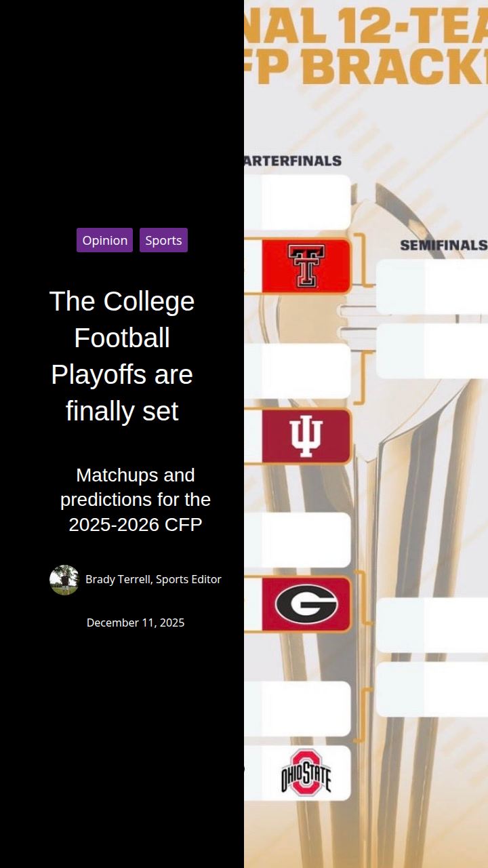Click the December 11, 2025 date
The height and width of the screenshot is (868, 488).
[136, 623]
